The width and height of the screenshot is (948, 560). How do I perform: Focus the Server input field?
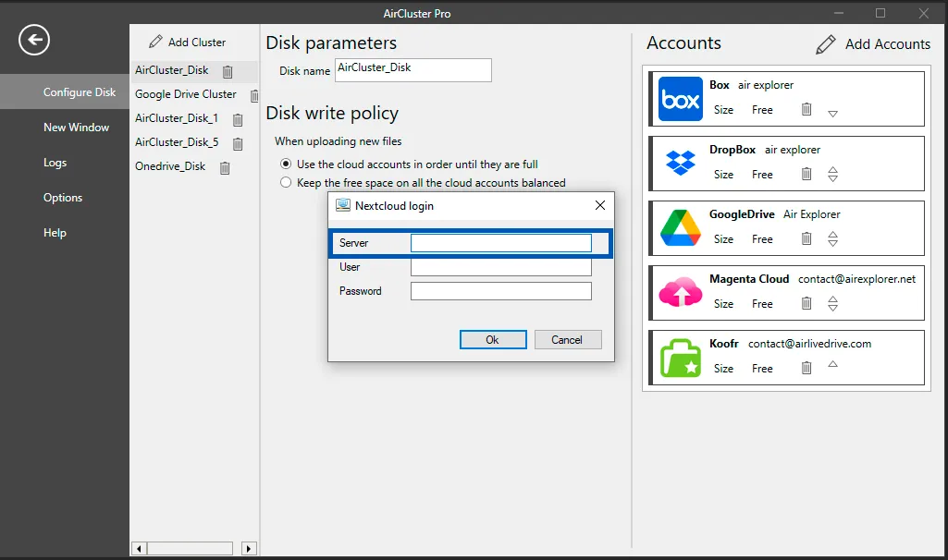500,243
